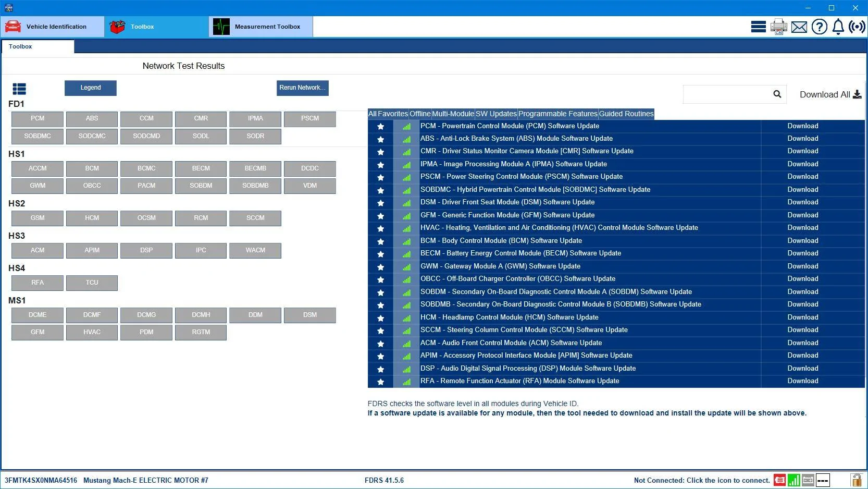Screen dimensions: 868x489
Task: Click the red vehicle connect icon in the status bar
Action: [779, 480]
